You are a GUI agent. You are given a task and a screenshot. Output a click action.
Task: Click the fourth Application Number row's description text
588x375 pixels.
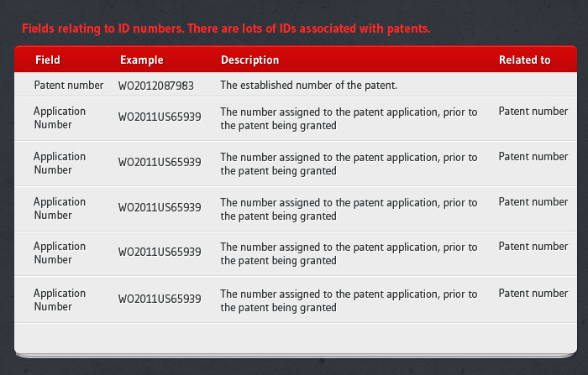(349, 254)
